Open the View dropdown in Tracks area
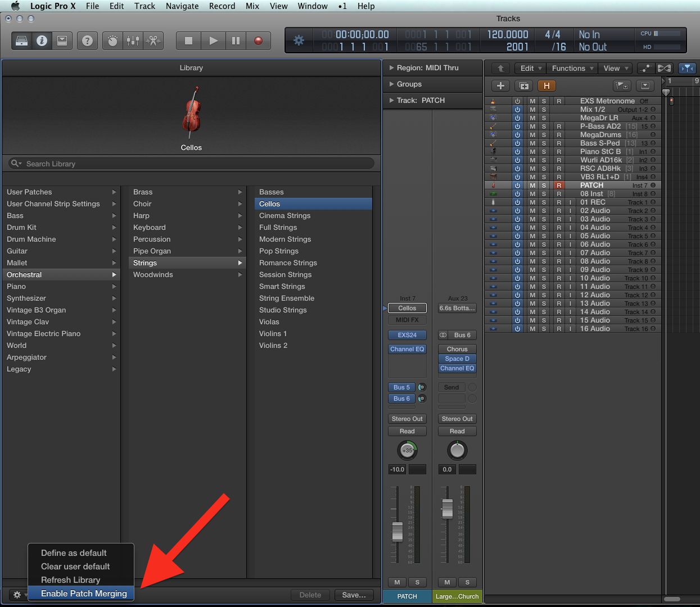 pyautogui.click(x=615, y=69)
